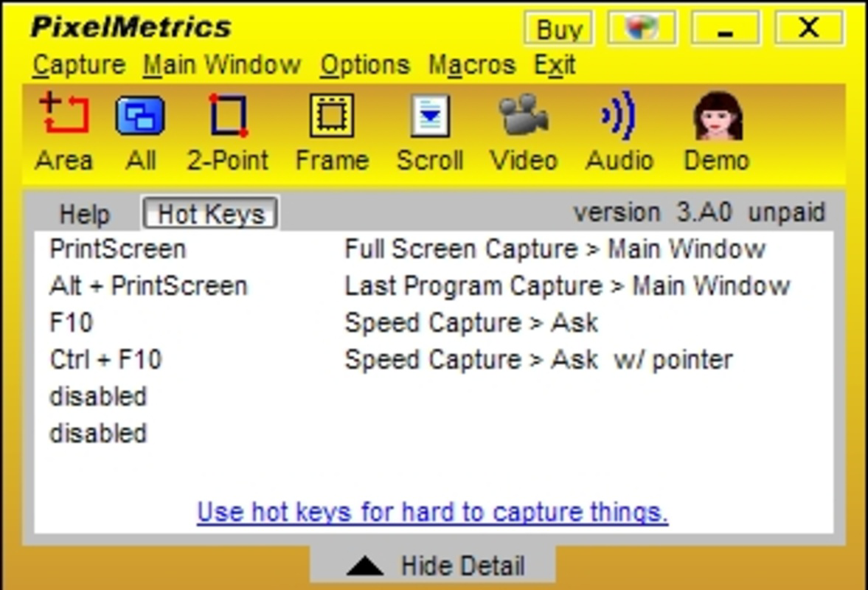Click the Windows logo icon in titlebar
This screenshot has height=590, width=868.
click(x=641, y=27)
